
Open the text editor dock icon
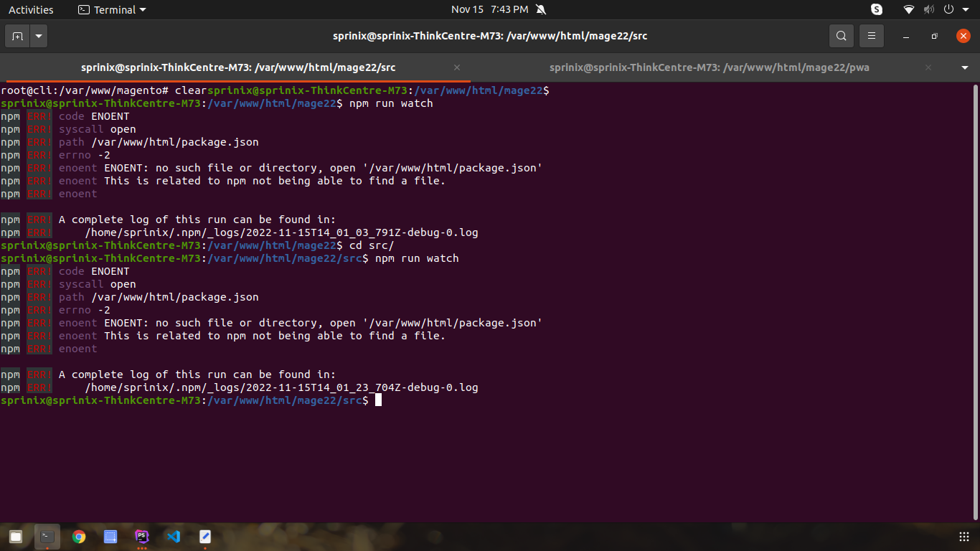click(x=204, y=536)
